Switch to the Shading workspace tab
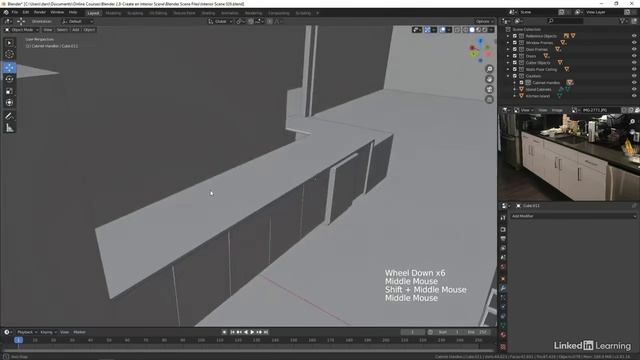 tap(208, 13)
